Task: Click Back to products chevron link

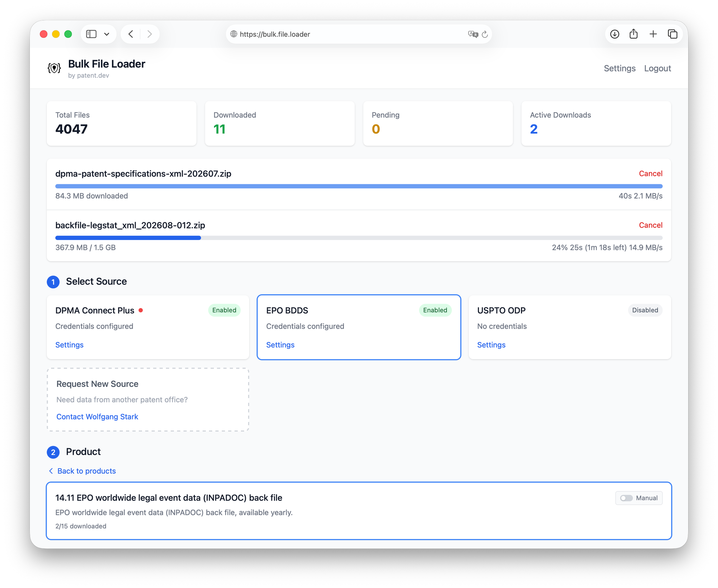Action: pyautogui.click(x=82, y=471)
